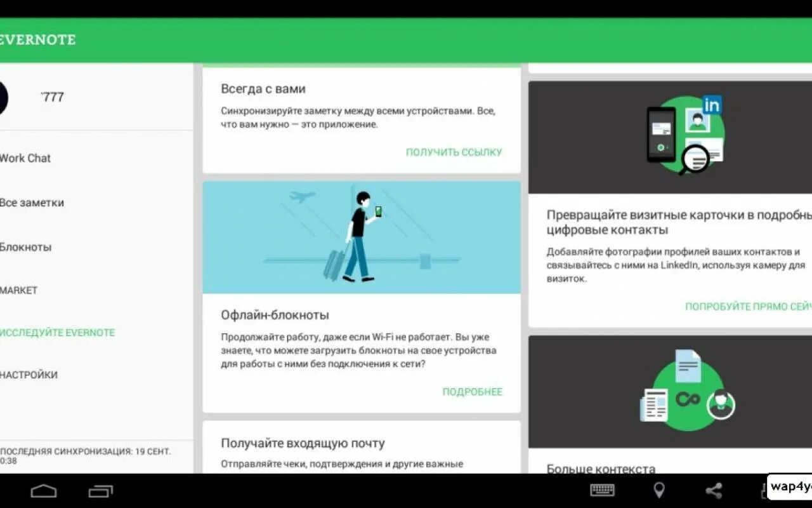Select ИССЛЕДУЙТЕ EVERNOTE sidebar entry

point(57,332)
